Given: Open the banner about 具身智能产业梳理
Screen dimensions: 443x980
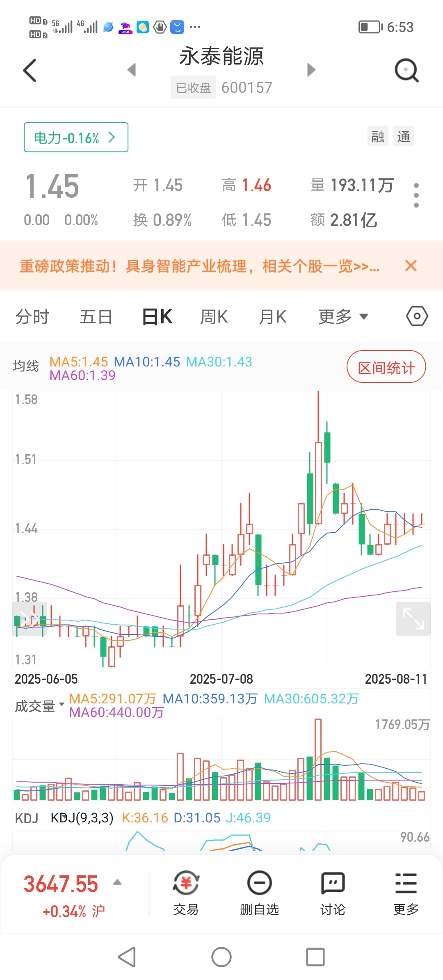Looking at the screenshot, I should tap(199, 266).
